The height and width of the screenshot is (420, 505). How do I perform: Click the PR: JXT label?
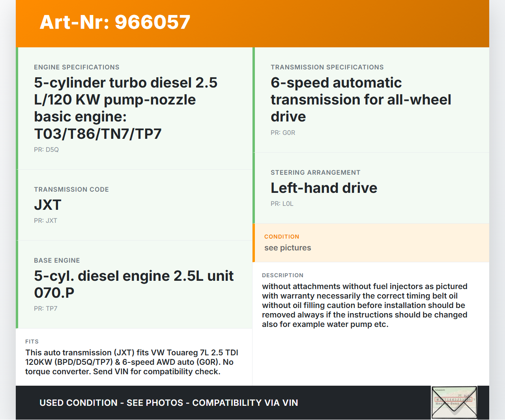[45, 221]
